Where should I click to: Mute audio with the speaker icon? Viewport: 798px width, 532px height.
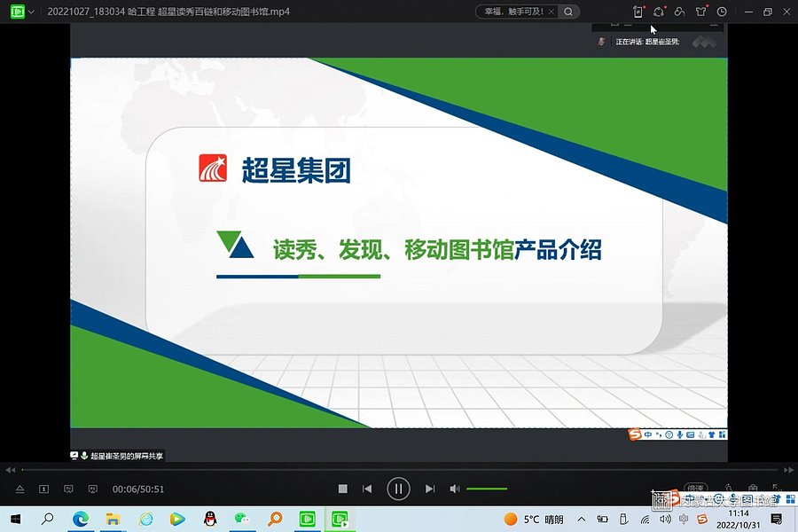click(455, 489)
